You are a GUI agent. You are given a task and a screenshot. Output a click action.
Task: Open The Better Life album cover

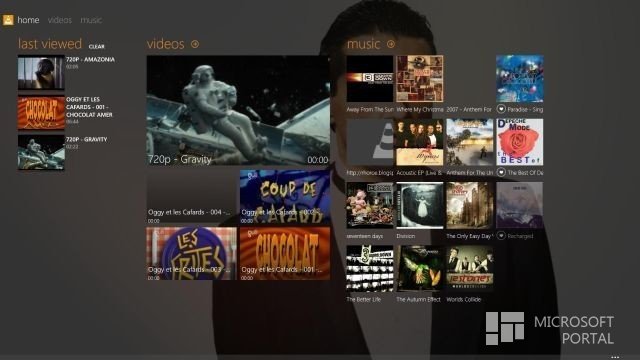pos(370,269)
